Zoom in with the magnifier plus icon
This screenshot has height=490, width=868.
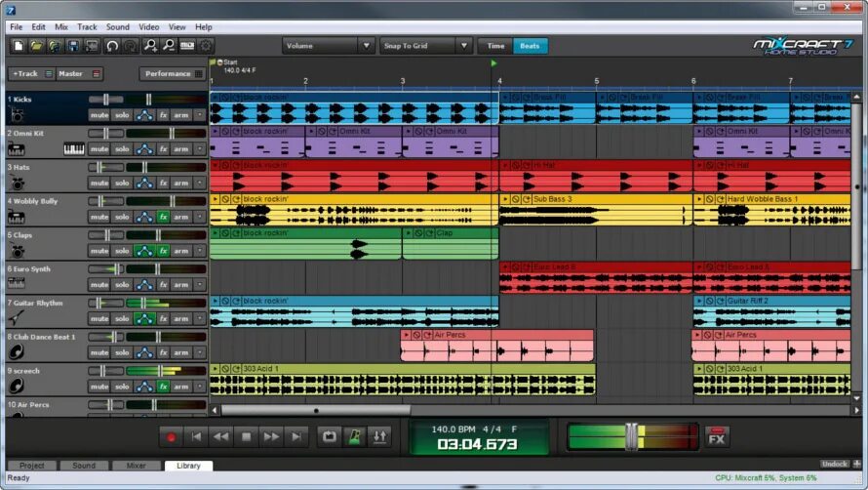point(150,46)
